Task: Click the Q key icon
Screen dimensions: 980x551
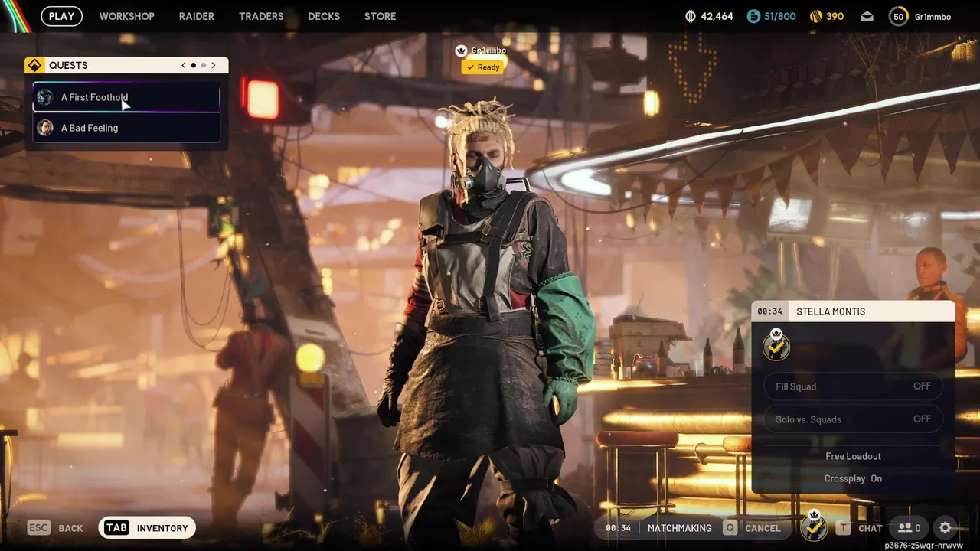Action: pyautogui.click(x=730, y=528)
